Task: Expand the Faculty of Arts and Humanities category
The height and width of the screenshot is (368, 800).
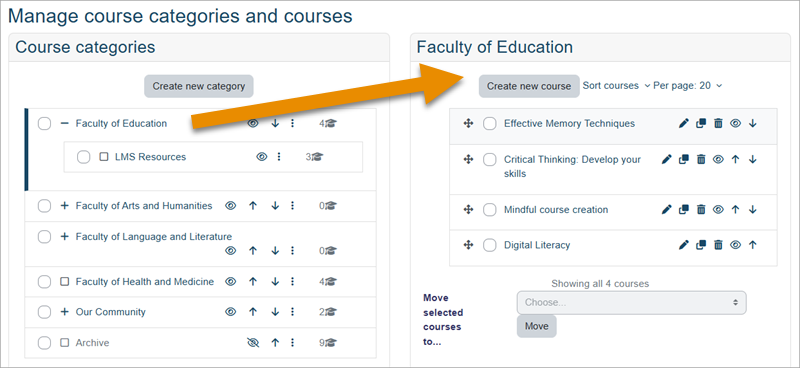Action: click(64, 206)
